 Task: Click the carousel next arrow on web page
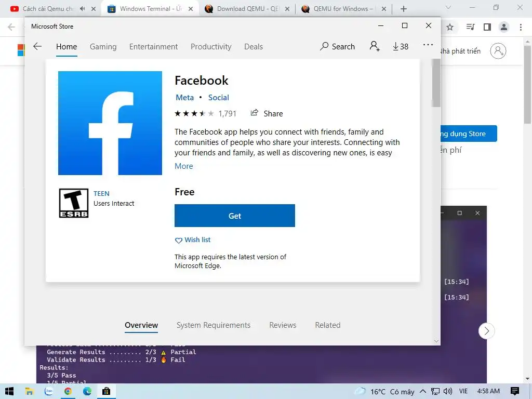tap(486, 331)
